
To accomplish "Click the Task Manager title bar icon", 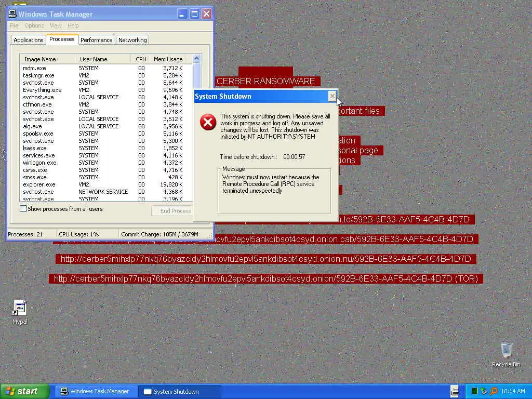I will click(x=12, y=14).
